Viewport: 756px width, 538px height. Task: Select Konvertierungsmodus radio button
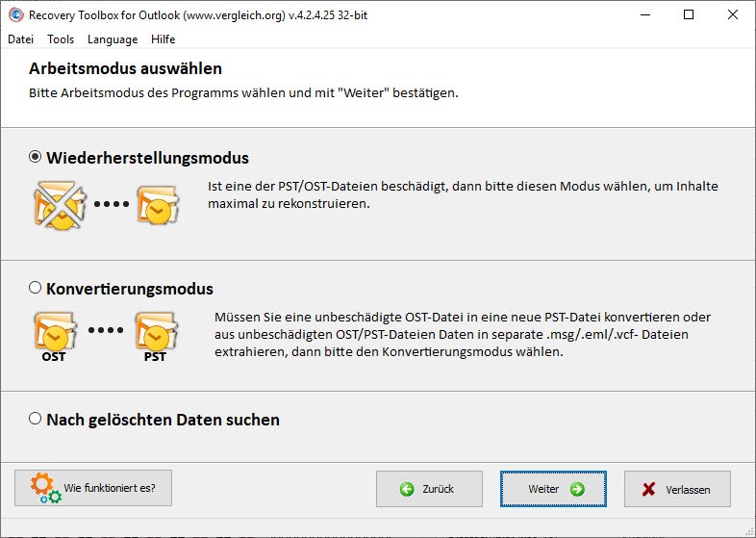(x=36, y=288)
